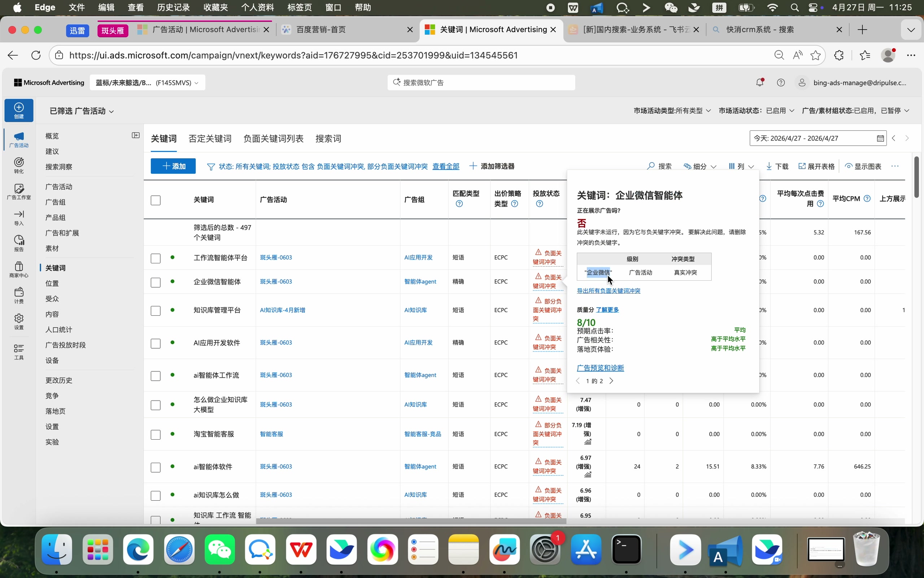The width and height of the screenshot is (924, 578).
Task: Open WeChat from the Dock
Action: [x=219, y=550]
